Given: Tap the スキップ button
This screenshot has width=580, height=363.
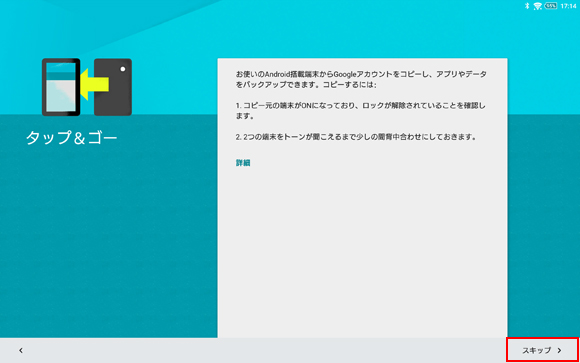Looking at the screenshot, I should tap(542, 350).
